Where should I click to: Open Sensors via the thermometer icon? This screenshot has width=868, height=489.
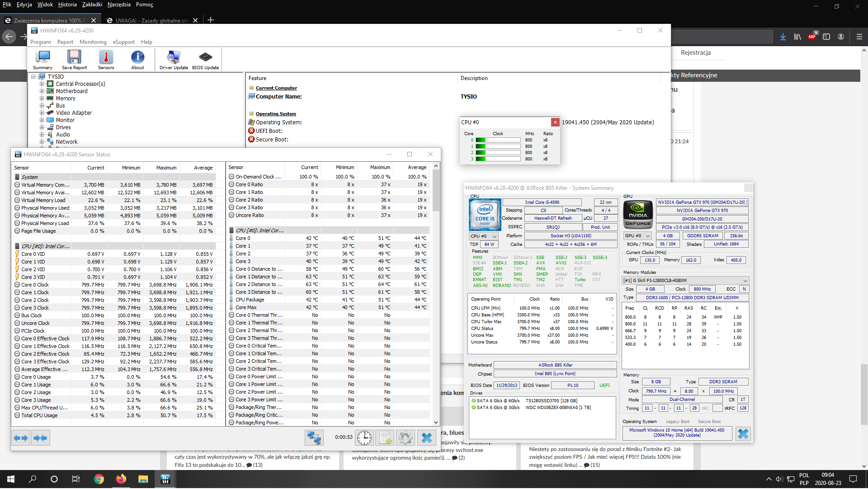click(x=106, y=60)
